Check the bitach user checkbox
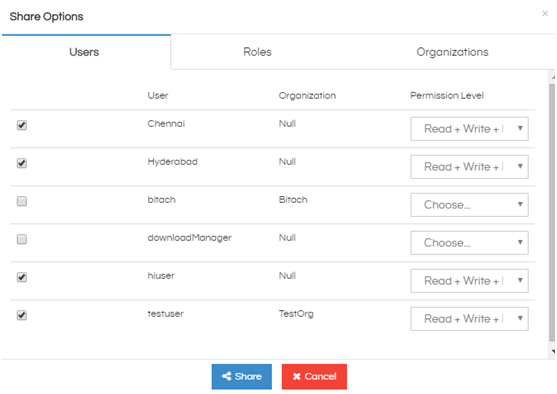 22,201
